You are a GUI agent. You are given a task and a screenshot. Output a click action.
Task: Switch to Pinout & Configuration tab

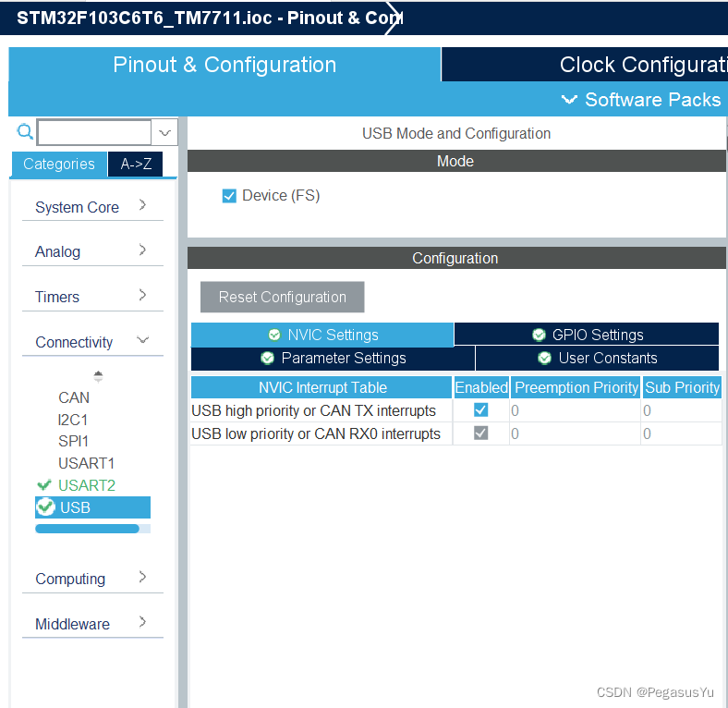tap(224, 64)
